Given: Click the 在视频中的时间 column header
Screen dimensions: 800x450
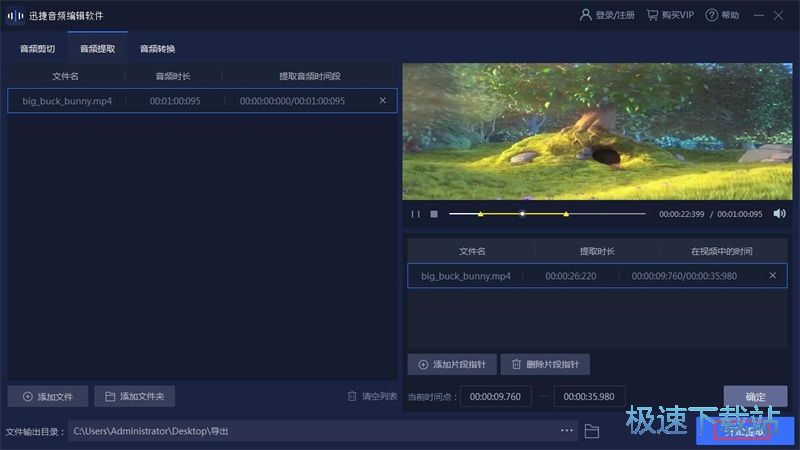Looking at the screenshot, I should tap(722, 251).
